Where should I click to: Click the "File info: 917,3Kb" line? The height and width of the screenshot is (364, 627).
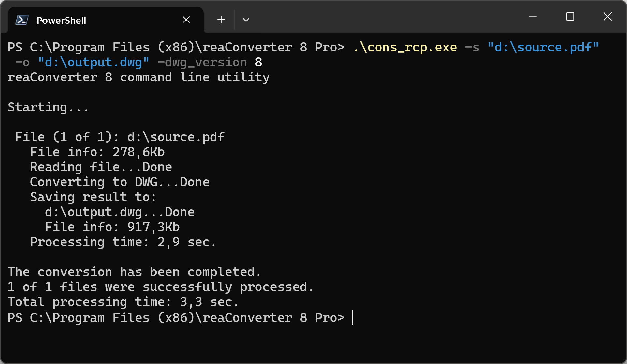112,227
